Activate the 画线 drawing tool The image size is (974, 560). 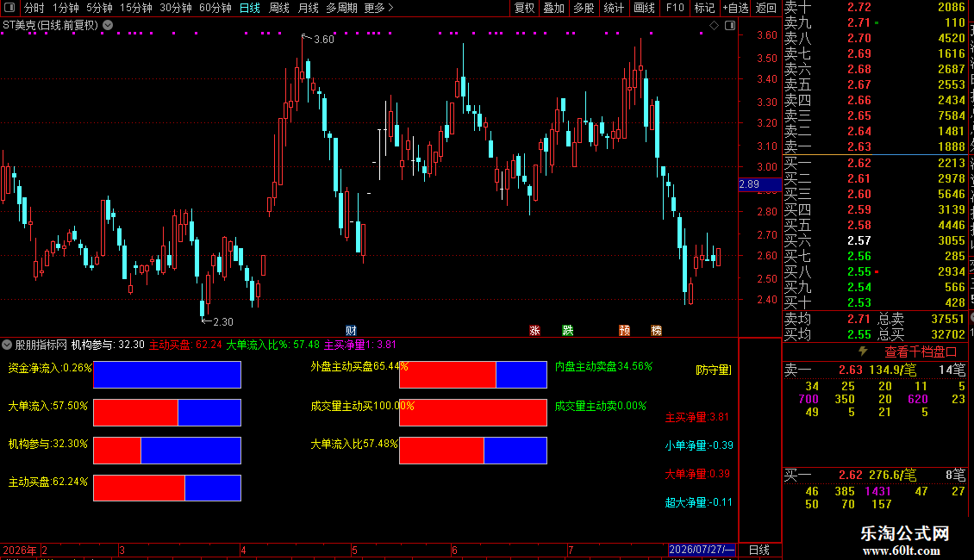pyautogui.click(x=644, y=8)
